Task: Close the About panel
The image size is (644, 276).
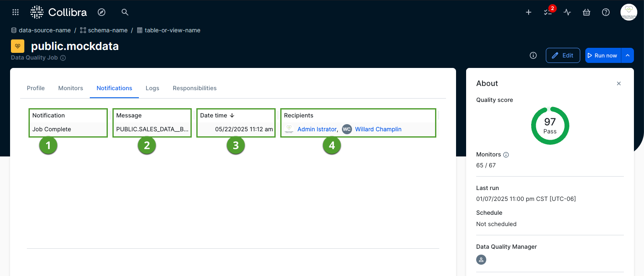Action: click(x=619, y=83)
